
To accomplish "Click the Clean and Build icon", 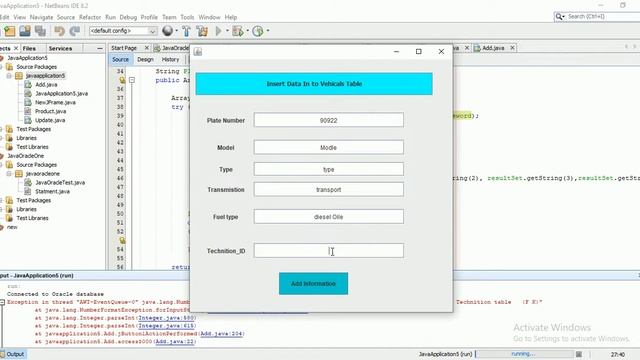I will [x=202, y=31].
